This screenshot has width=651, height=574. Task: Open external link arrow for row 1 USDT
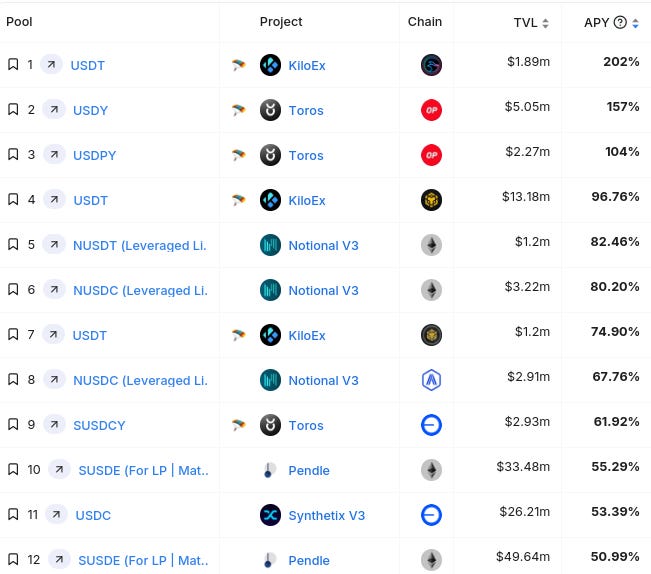(x=51, y=65)
